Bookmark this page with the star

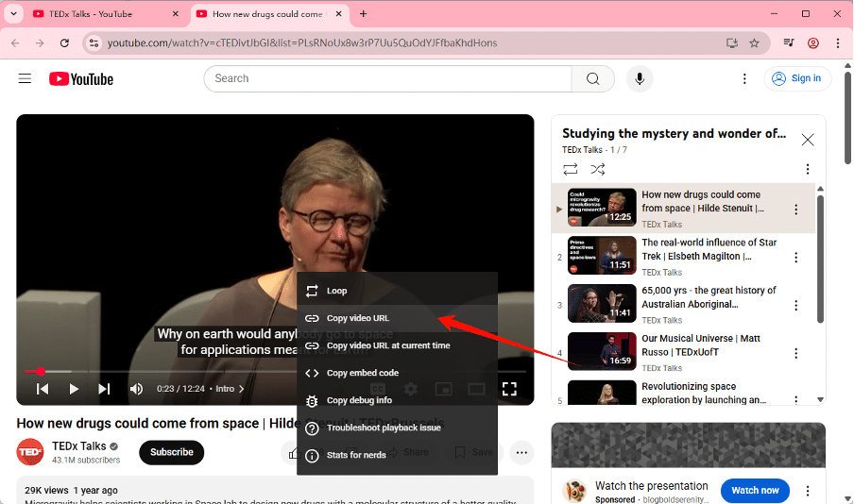(x=754, y=43)
